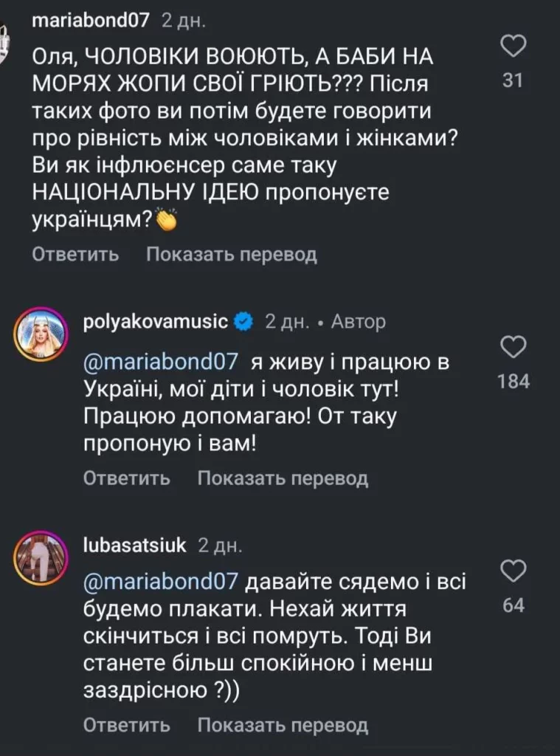Expand Показать перевод under polyakovamusic's reply
The image size is (560, 756).
click(x=282, y=478)
